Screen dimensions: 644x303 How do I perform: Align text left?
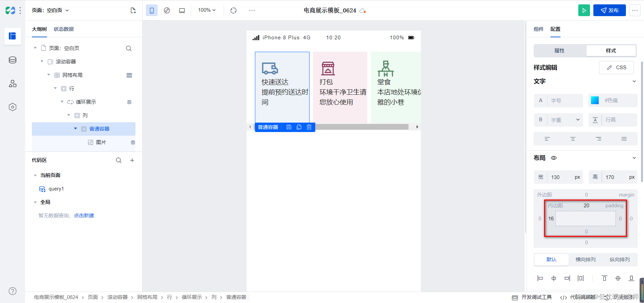click(x=547, y=139)
